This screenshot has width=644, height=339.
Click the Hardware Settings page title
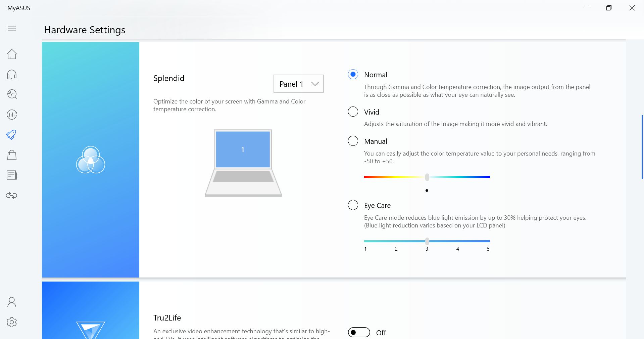pos(85,30)
